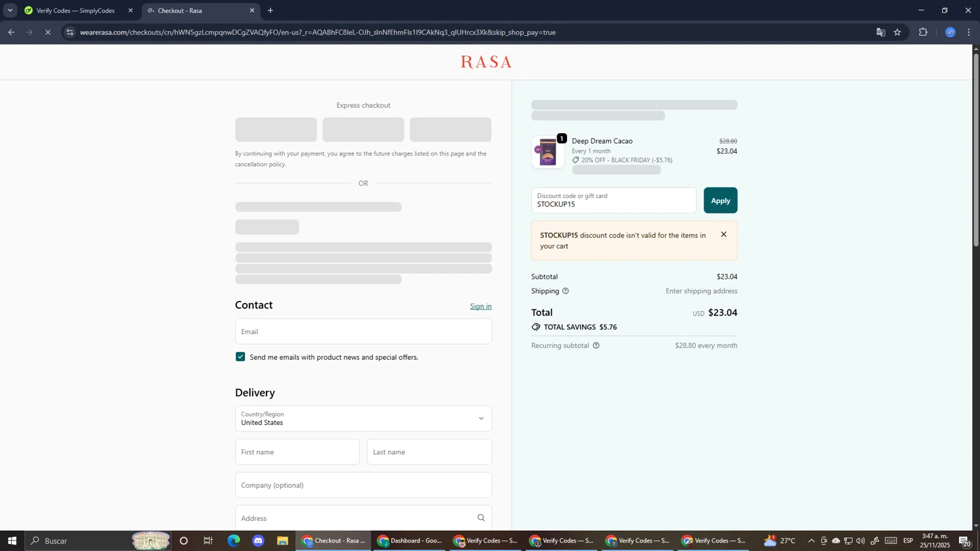Screen dimensions: 980x551
Task: Click the Buscar taskbar search box
Action: click(x=98, y=541)
